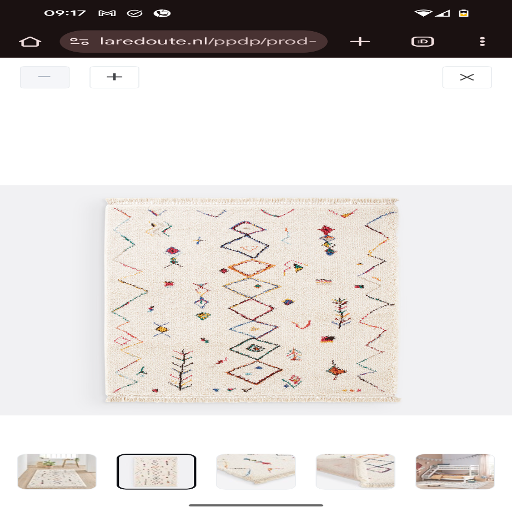Close the image viewer with X
Viewport: 512px width, 512px height.
pyautogui.click(x=467, y=77)
